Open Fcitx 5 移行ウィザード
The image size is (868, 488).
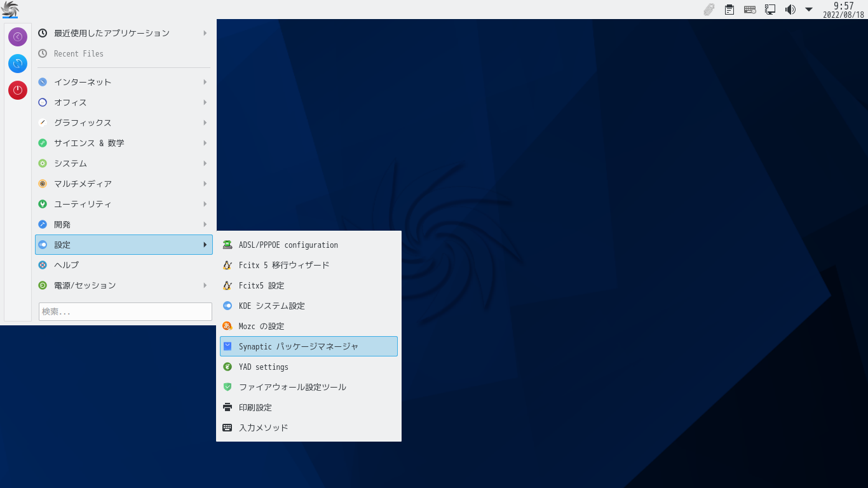click(x=309, y=265)
